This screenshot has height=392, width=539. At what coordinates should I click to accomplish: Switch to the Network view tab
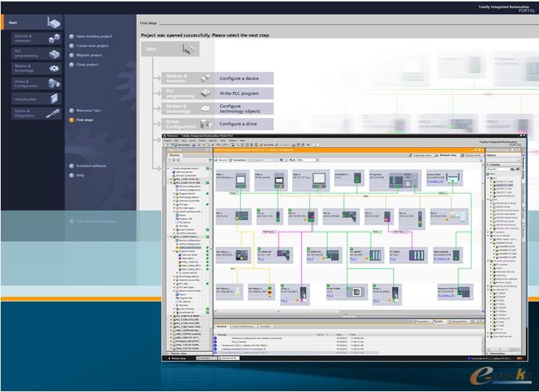[x=447, y=155]
